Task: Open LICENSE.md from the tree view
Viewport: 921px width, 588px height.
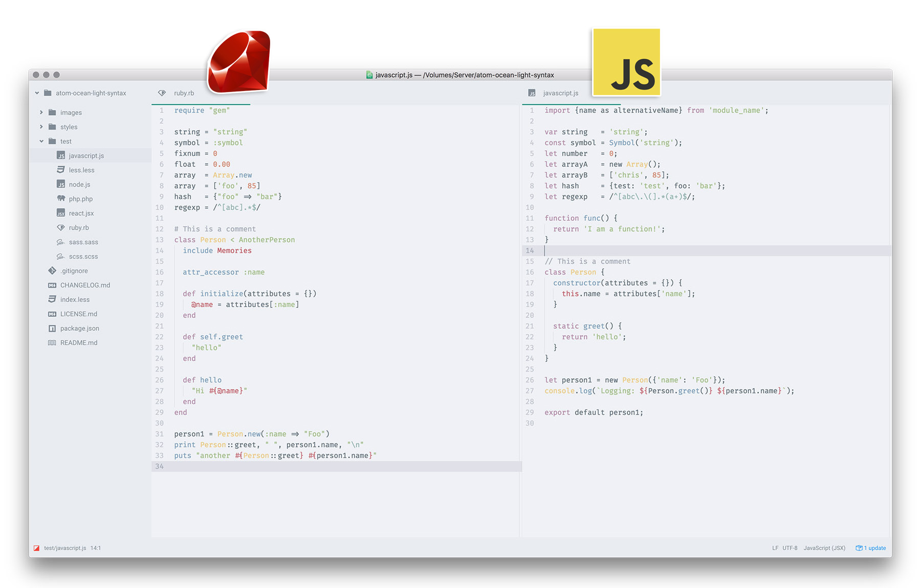Action: point(79,314)
